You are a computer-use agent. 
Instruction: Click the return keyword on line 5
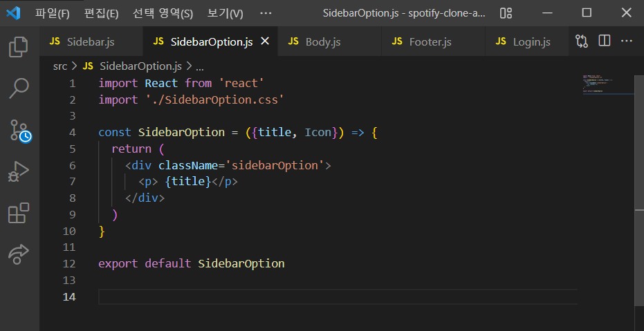(131, 149)
